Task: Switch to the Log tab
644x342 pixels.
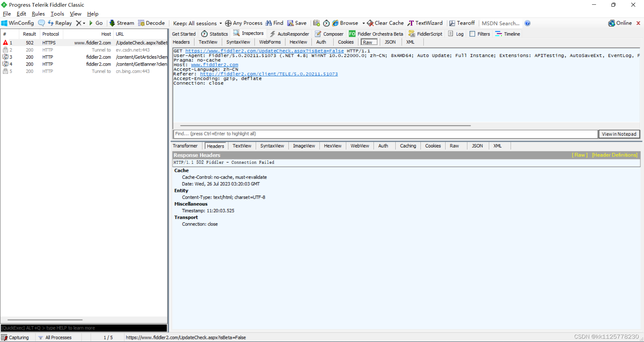Action: coord(456,34)
